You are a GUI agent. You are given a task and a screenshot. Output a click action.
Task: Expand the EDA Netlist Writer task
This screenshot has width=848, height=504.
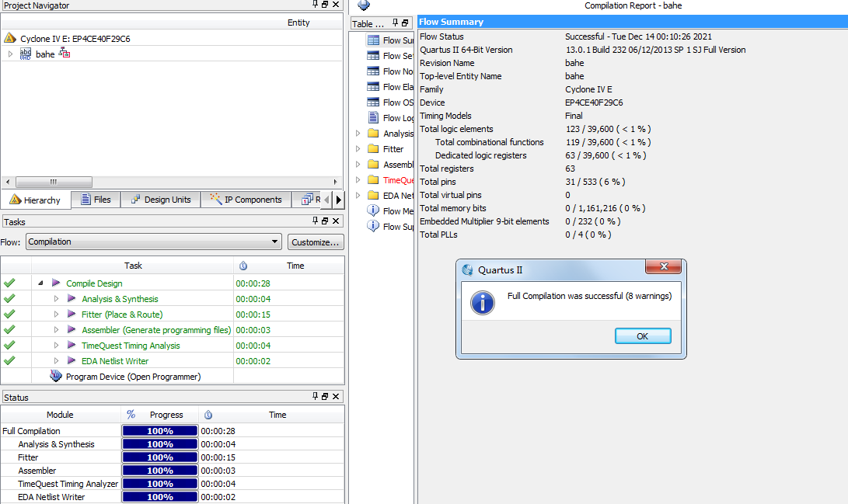pos(56,361)
